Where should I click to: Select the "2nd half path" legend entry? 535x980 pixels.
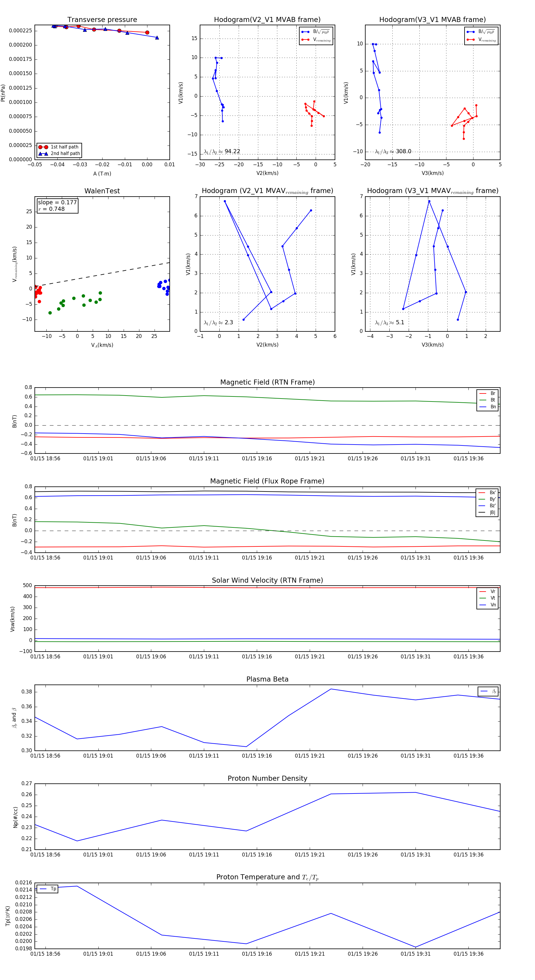[x=59, y=154]
